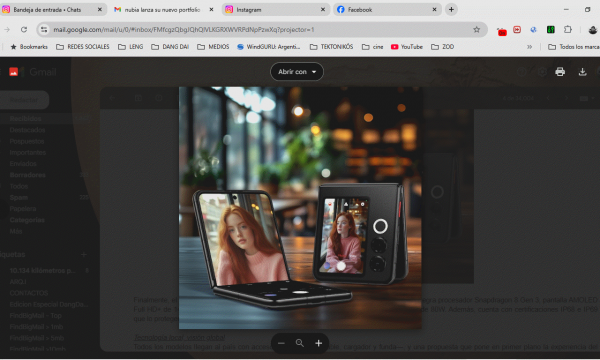Open the browser profile avatar
Image resolution: width=600 pixels, height=360 pixels.
593,29
